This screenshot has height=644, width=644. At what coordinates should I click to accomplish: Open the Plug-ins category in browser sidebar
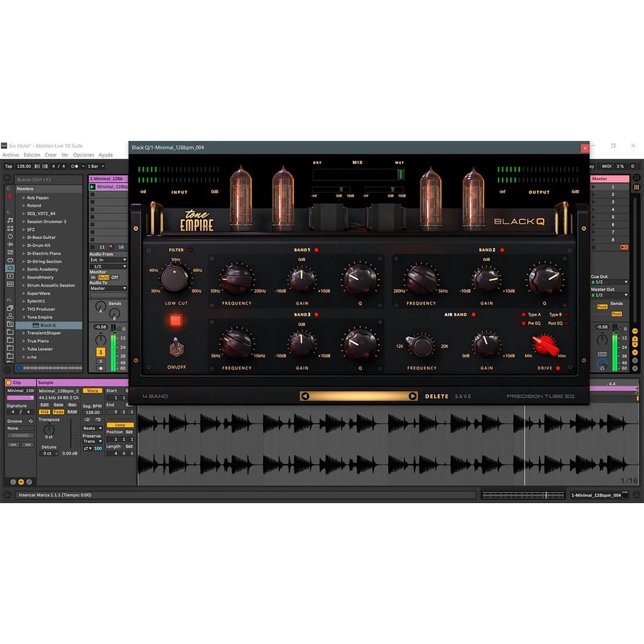pos(10,268)
